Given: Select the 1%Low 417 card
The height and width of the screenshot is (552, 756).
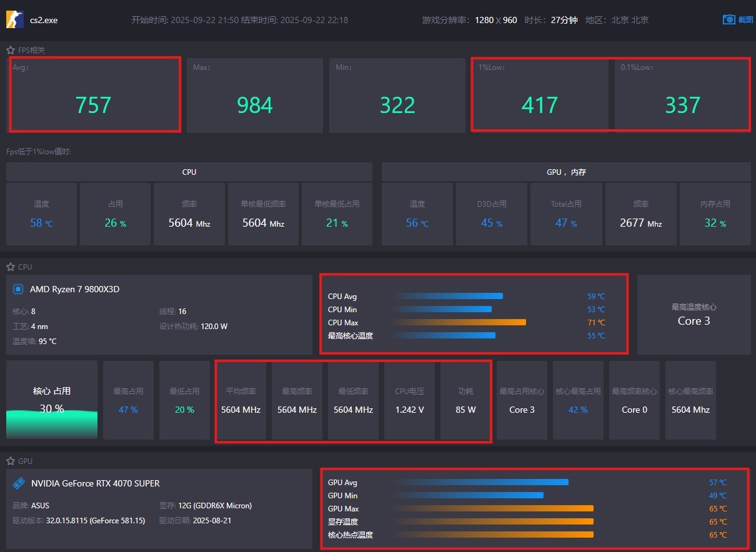Looking at the screenshot, I should click(540, 96).
